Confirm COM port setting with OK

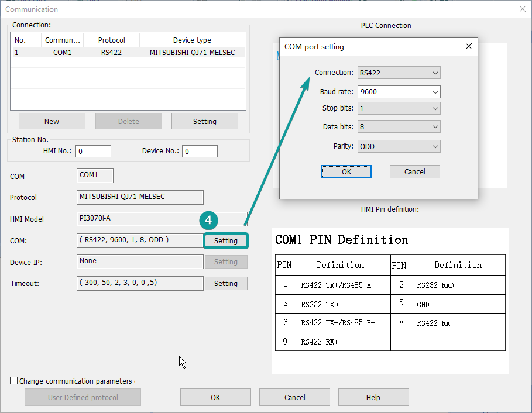[x=346, y=171]
